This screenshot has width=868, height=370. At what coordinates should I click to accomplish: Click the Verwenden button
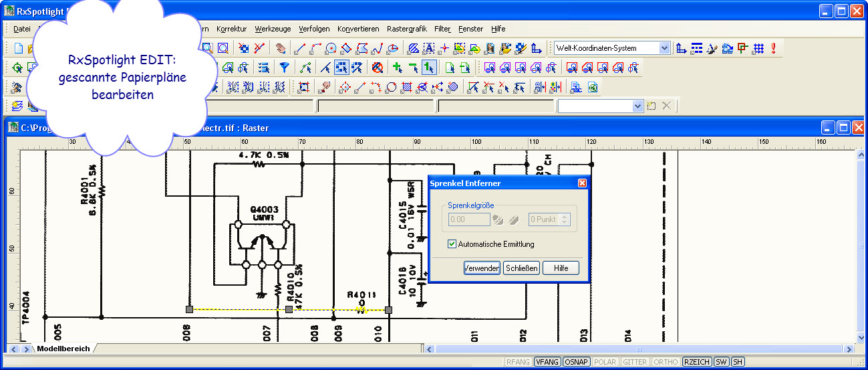pyautogui.click(x=482, y=268)
